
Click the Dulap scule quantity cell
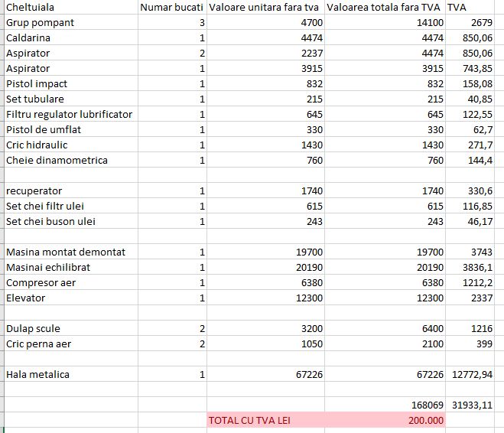[x=172, y=328]
